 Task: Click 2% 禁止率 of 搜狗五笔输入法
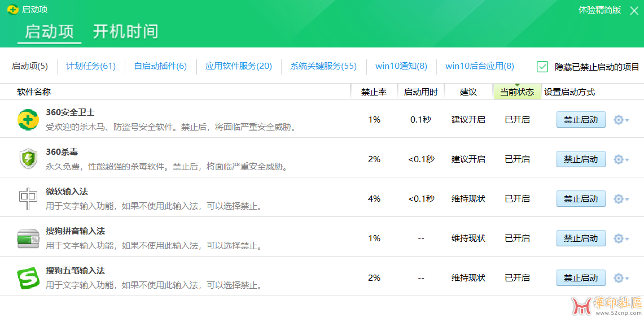coord(374,278)
